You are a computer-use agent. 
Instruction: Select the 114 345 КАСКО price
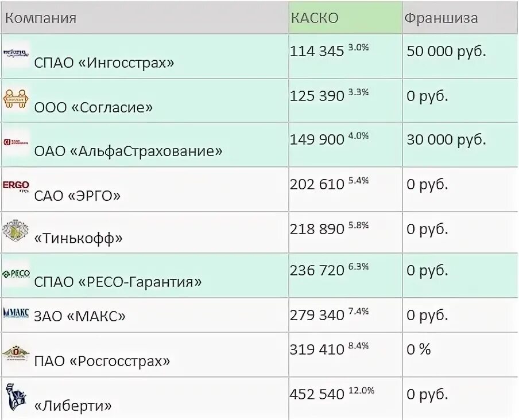[x=317, y=52]
